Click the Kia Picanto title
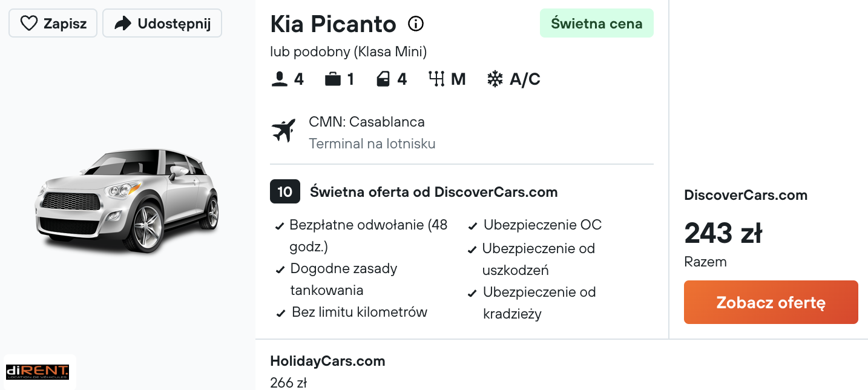 (333, 24)
